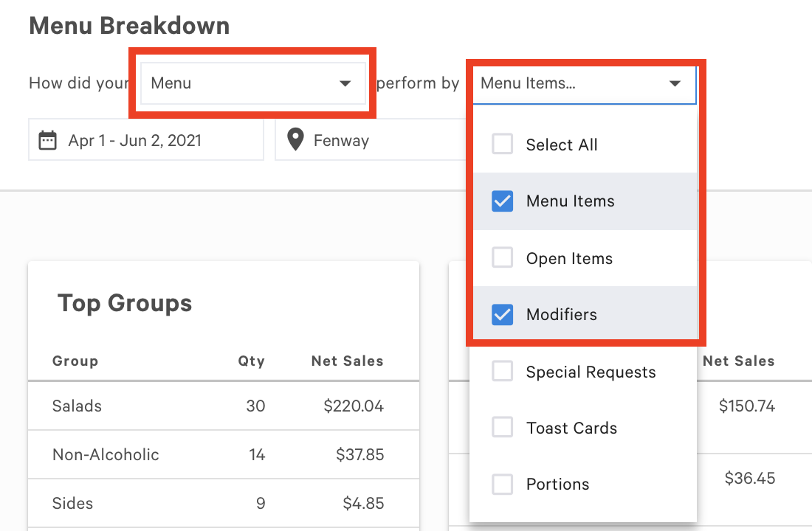Viewport: 812px width, 531px height.
Task: Click the Top Groups table title
Action: (x=124, y=302)
